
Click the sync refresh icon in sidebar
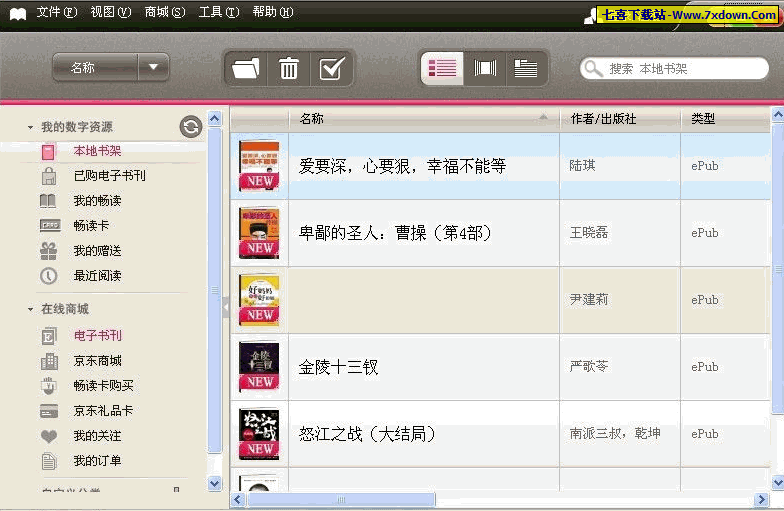190,127
